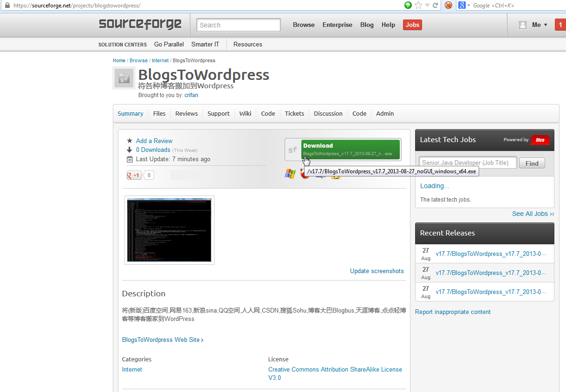Click the 0 Downloads link
The height and width of the screenshot is (392, 566).
(x=153, y=150)
